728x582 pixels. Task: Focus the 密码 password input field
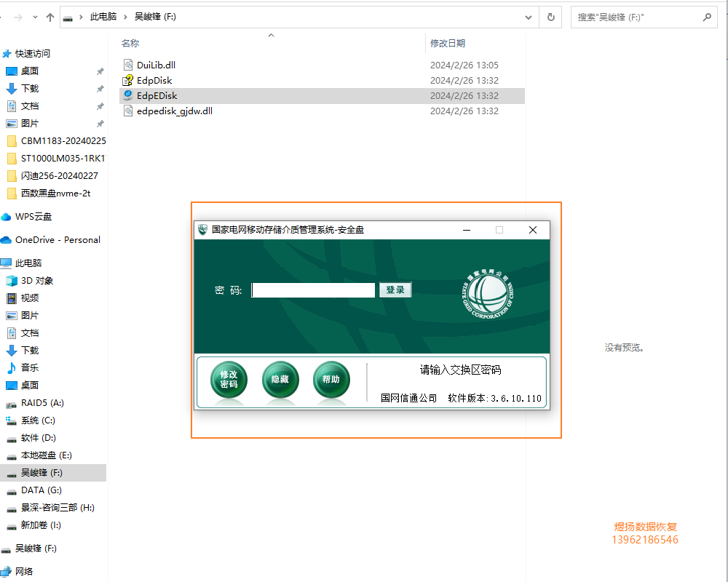click(313, 290)
